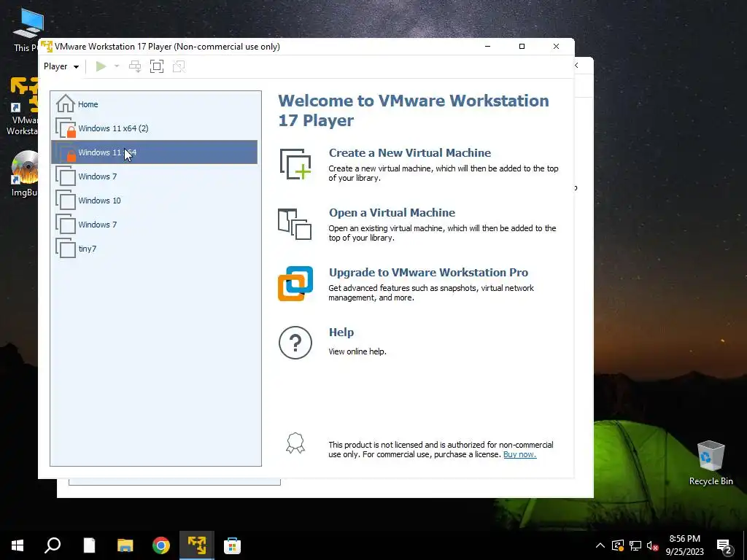Launch Google Chrome from the taskbar
This screenshot has height=560, width=747.
click(x=161, y=545)
